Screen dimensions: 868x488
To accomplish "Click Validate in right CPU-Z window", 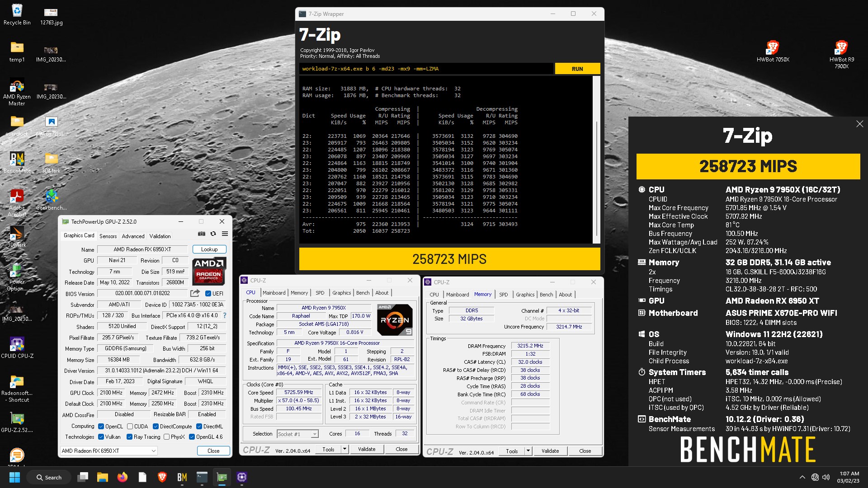I will (550, 451).
